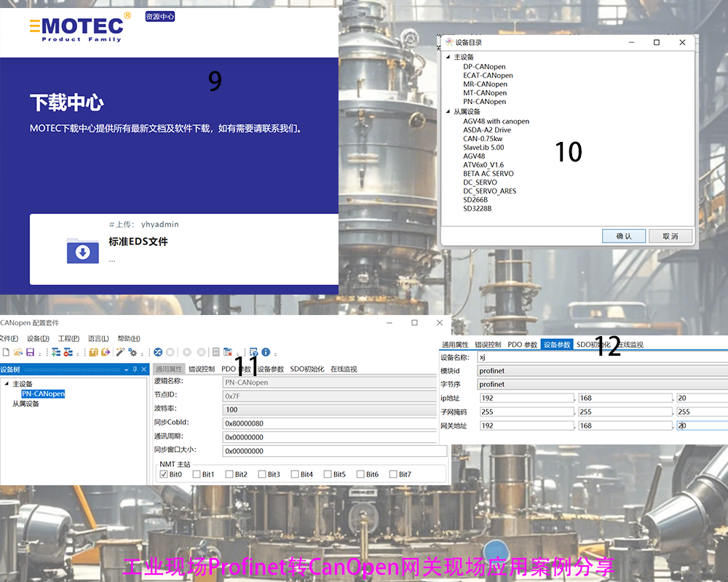728x582 pixels.
Task: Open the 设备(D) menu
Action: pyautogui.click(x=38, y=339)
